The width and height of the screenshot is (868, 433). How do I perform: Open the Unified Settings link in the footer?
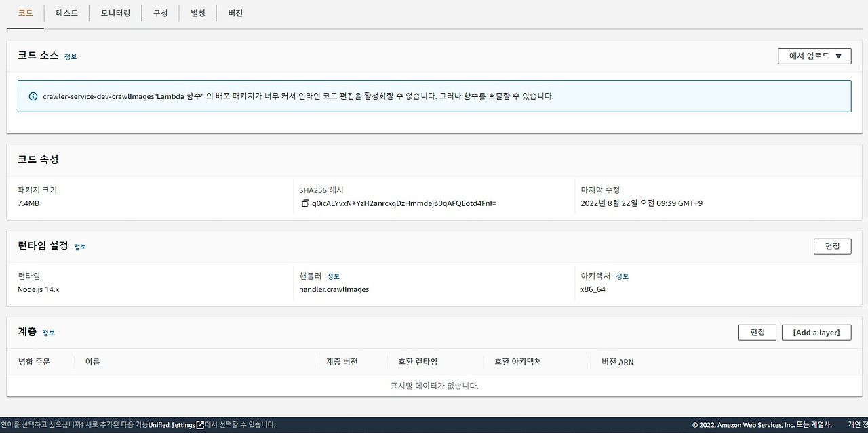click(172, 425)
